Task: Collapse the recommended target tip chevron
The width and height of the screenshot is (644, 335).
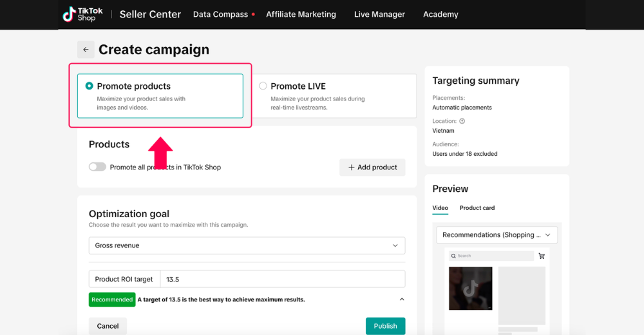Action: pyautogui.click(x=402, y=300)
